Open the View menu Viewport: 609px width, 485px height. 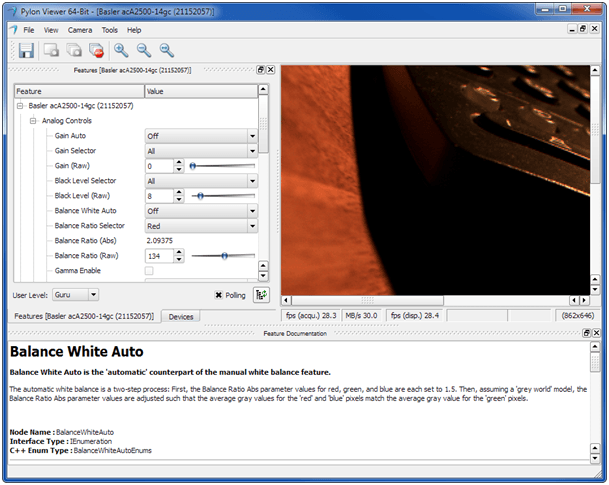51,30
